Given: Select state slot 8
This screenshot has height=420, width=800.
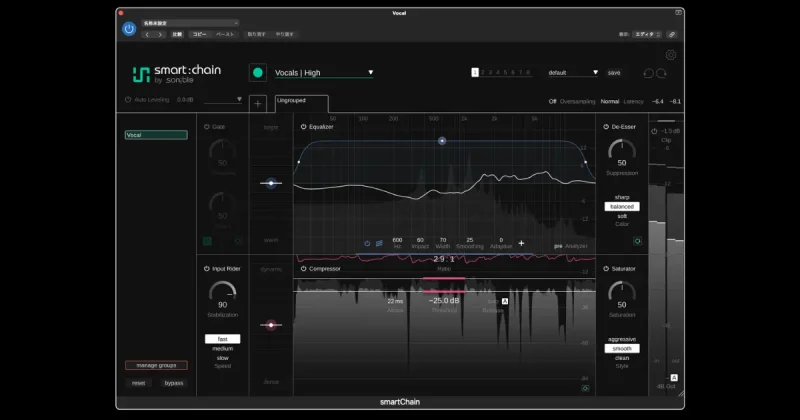Looking at the screenshot, I should (528, 72).
